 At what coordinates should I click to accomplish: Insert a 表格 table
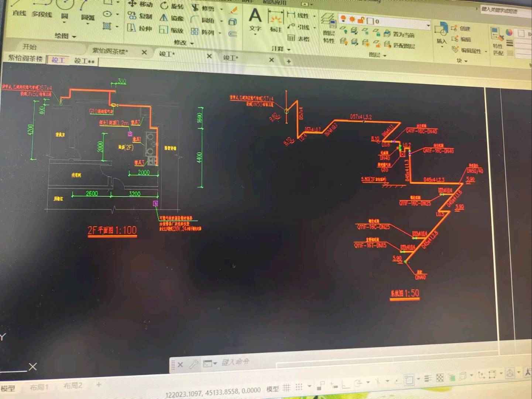(x=298, y=38)
